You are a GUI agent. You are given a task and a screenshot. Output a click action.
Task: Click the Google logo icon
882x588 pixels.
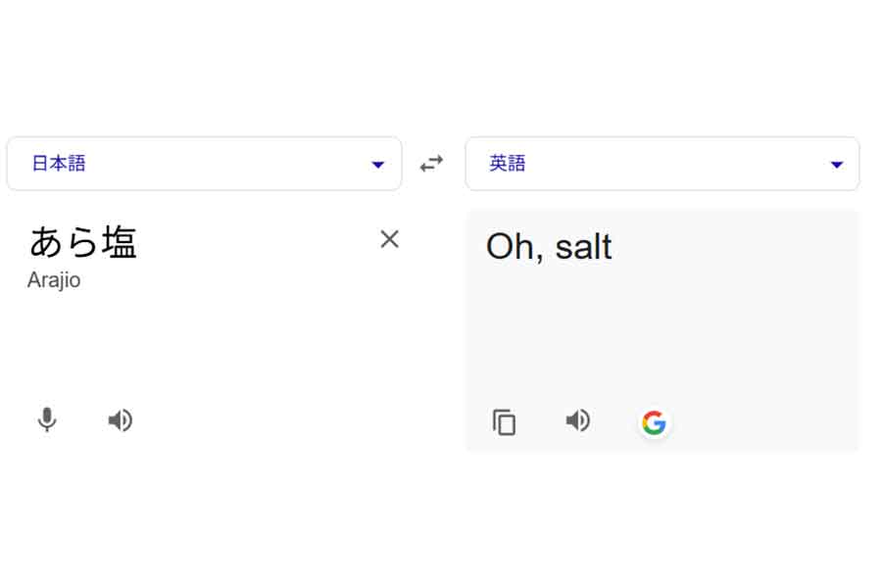click(x=654, y=422)
